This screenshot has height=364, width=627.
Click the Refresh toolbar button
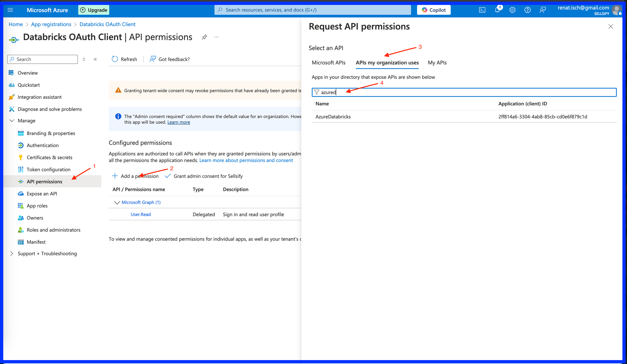point(124,59)
